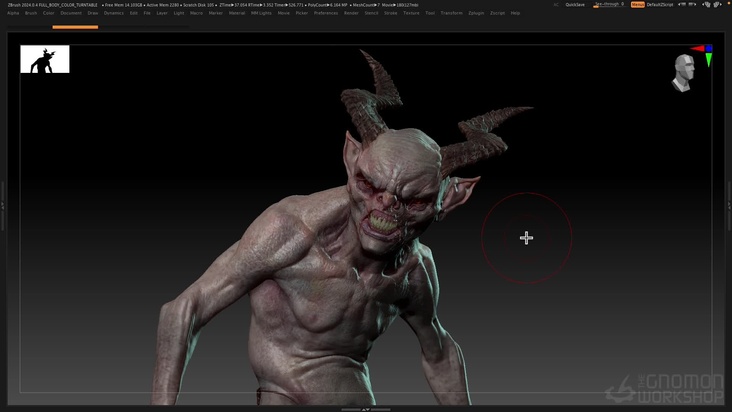Screen dimensions: 732x412
Task: Load the next UI layout icon
Action: [693, 5]
